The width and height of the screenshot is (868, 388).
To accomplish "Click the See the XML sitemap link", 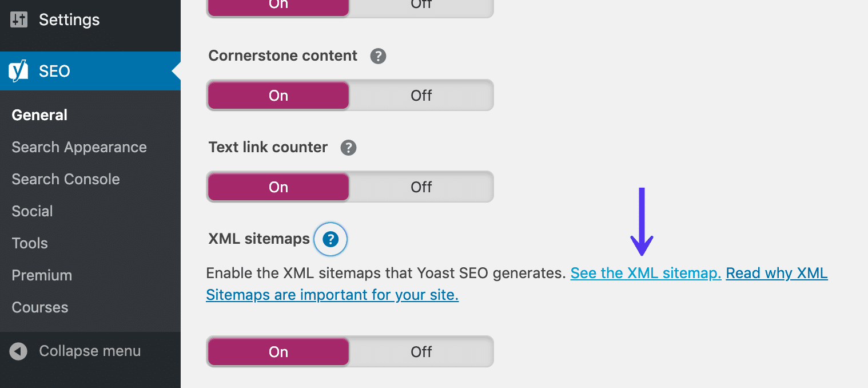I will 645,273.
